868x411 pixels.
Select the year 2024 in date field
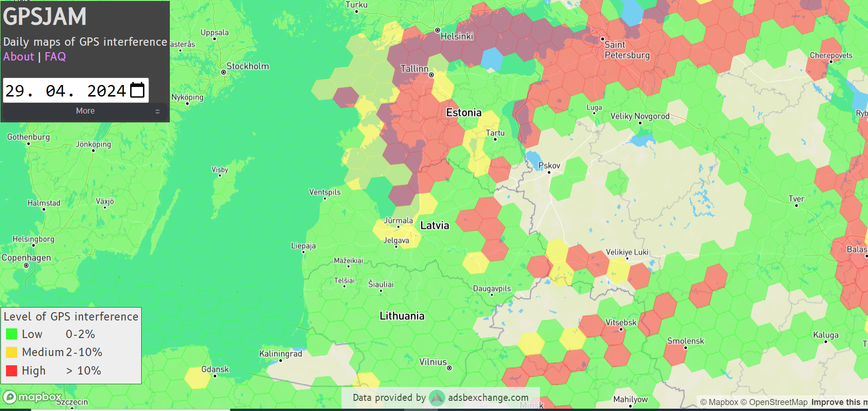tap(106, 91)
